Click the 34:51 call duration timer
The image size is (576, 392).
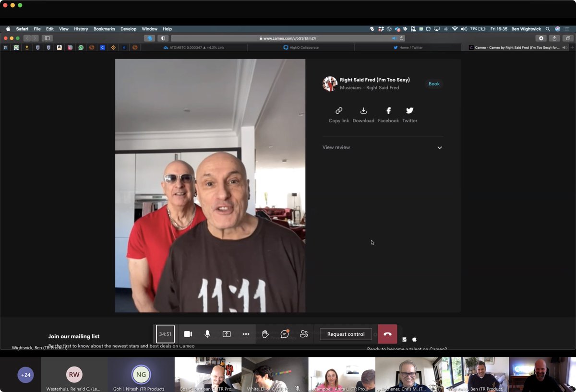(165, 334)
